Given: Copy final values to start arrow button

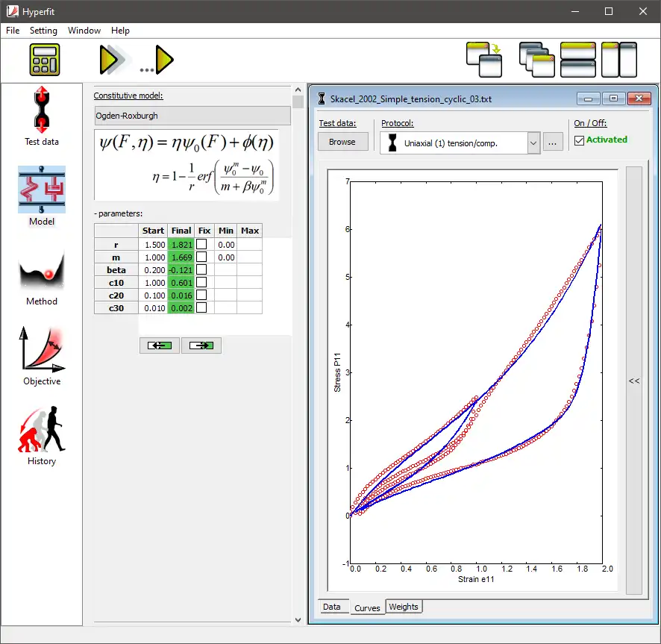Looking at the screenshot, I should click(x=160, y=346).
